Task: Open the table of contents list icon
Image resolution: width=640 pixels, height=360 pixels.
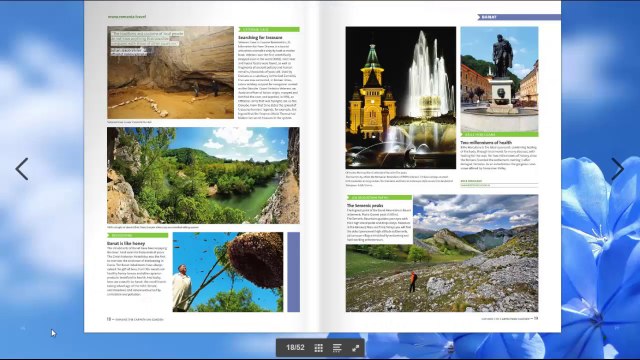Action: [x=337, y=348]
